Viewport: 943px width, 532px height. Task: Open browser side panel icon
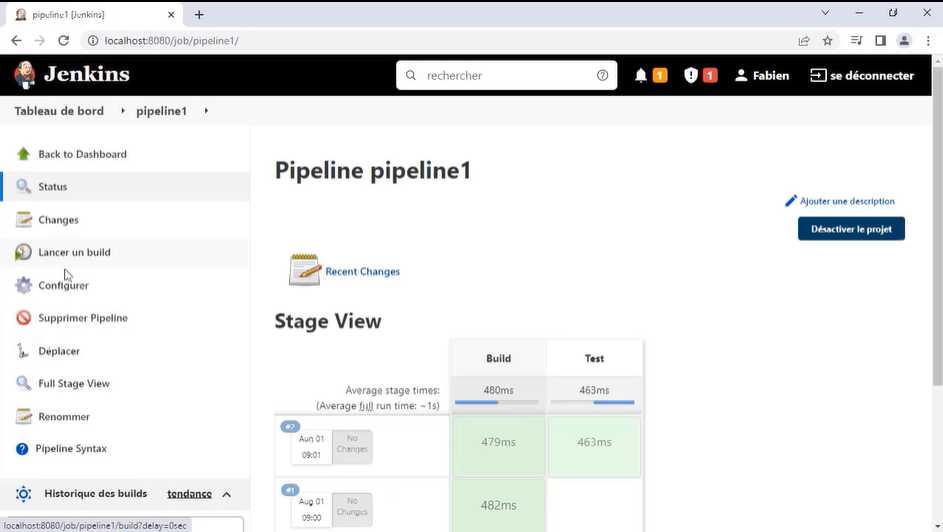coord(880,40)
